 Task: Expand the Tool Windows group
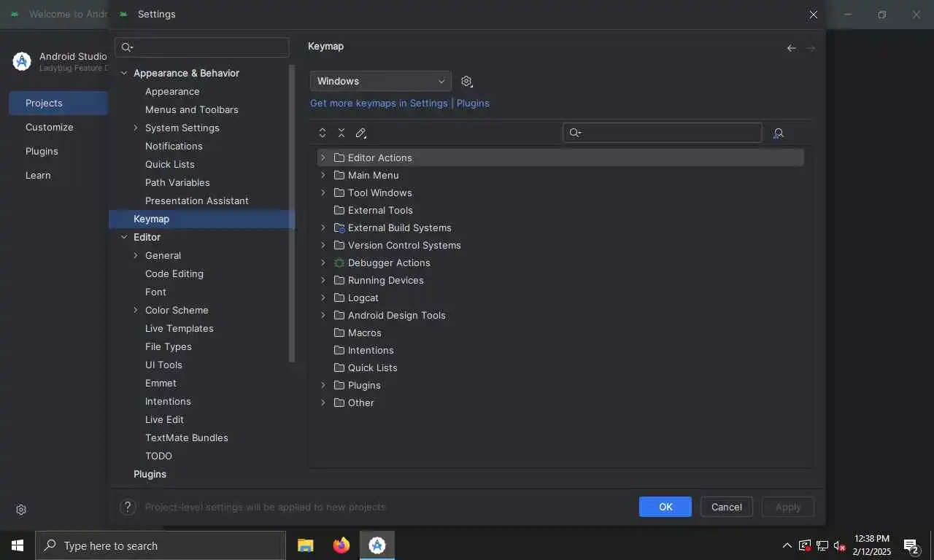click(x=323, y=192)
